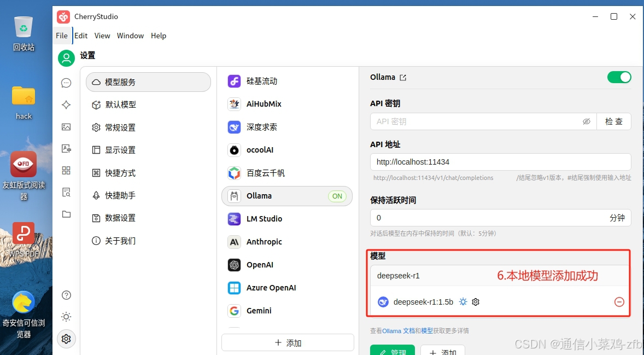Click the CherryStudio app logo in title bar
644x355 pixels.
63,17
